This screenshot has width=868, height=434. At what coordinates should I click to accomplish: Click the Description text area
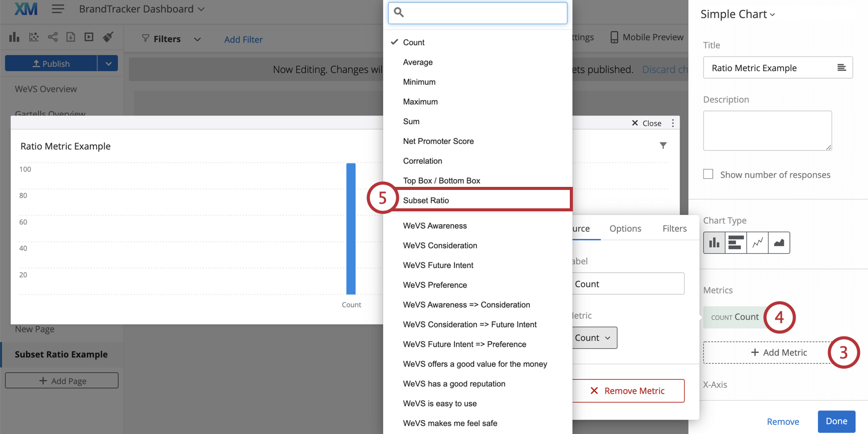tap(767, 131)
